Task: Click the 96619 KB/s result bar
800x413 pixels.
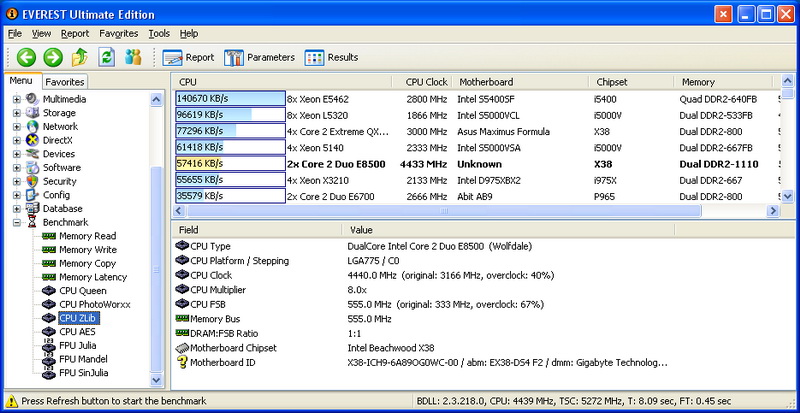Action: click(x=230, y=115)
